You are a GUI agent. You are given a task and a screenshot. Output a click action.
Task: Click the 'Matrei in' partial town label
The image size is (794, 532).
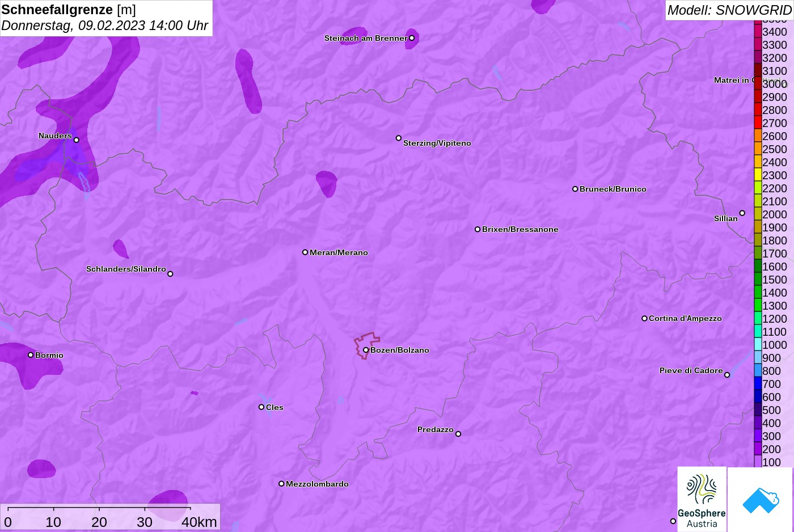click(x=732, y=80)
